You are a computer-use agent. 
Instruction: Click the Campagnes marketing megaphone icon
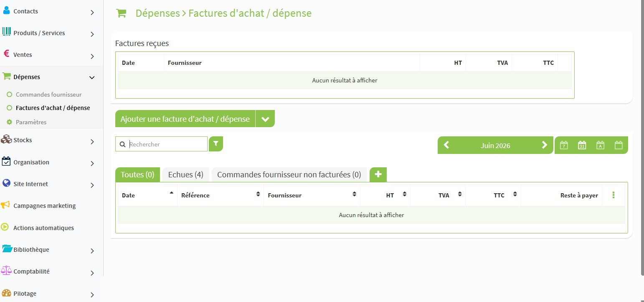(x=5, y=205)
